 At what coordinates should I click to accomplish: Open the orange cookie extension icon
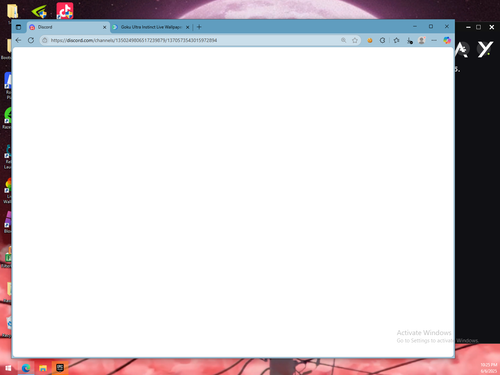pyautogui.click(x=370, y=40)
